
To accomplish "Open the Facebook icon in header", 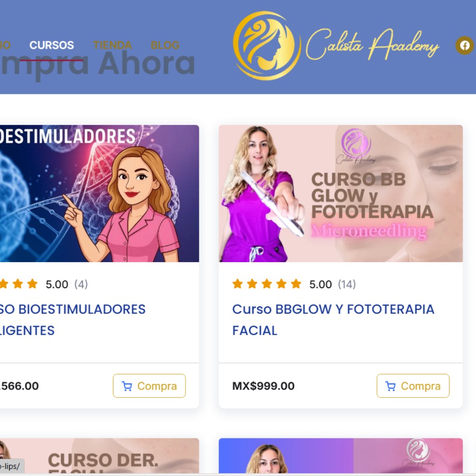I will point(465,46).
